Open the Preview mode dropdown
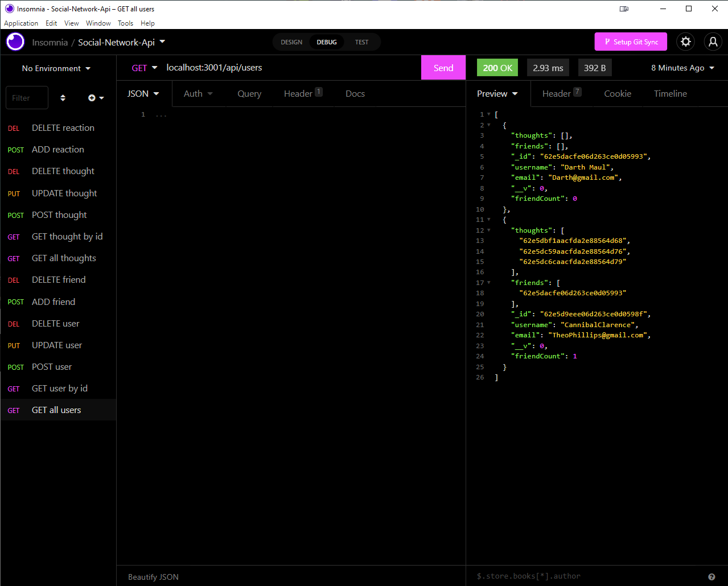 coord(497,93)
